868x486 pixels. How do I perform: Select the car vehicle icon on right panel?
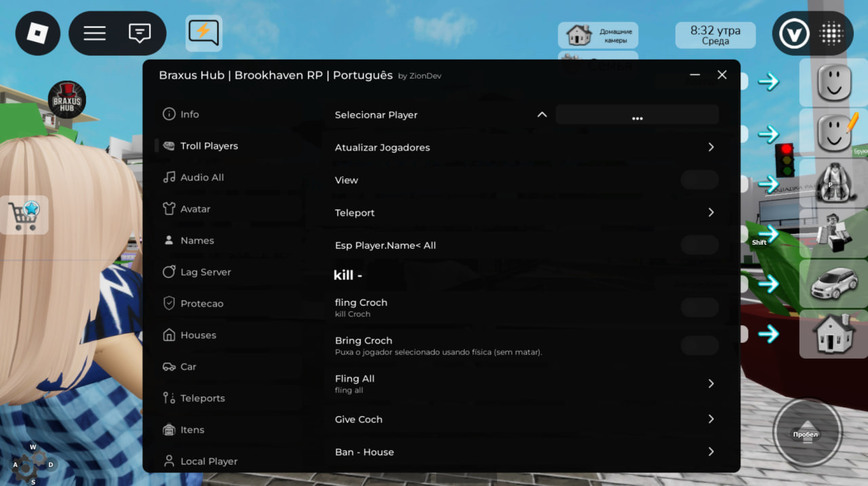[833, 285]
